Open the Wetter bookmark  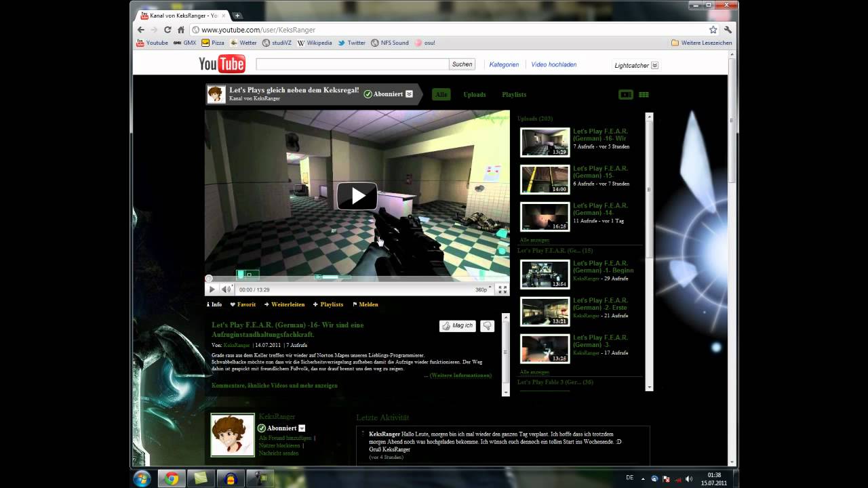(x=243, y=43)
